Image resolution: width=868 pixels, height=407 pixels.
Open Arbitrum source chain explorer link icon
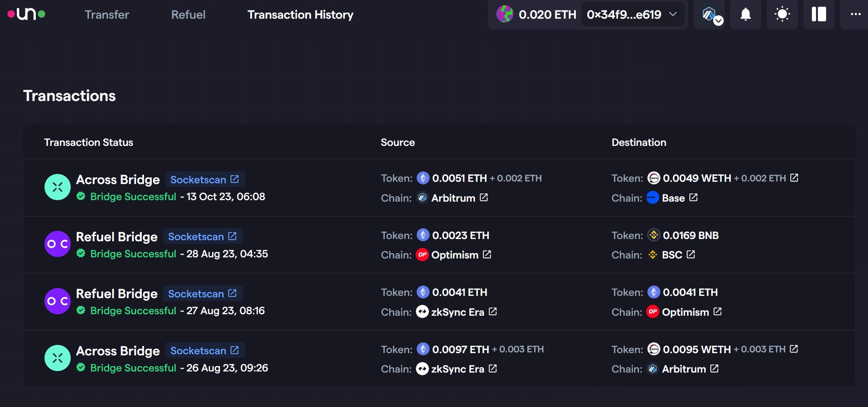click(484, 198)
